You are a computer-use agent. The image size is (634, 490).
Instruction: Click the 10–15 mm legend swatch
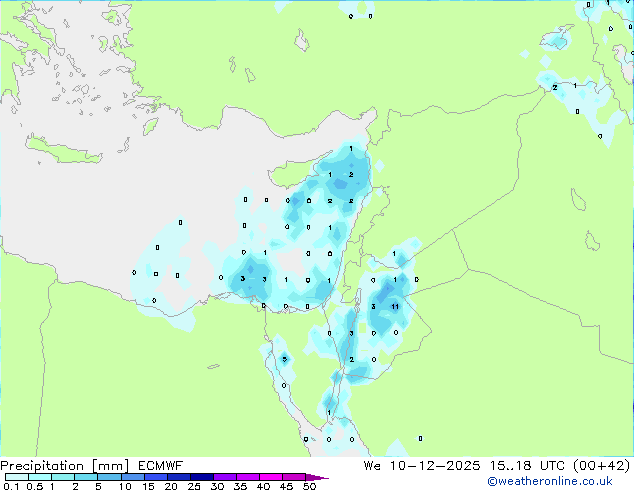coord(132,477)
